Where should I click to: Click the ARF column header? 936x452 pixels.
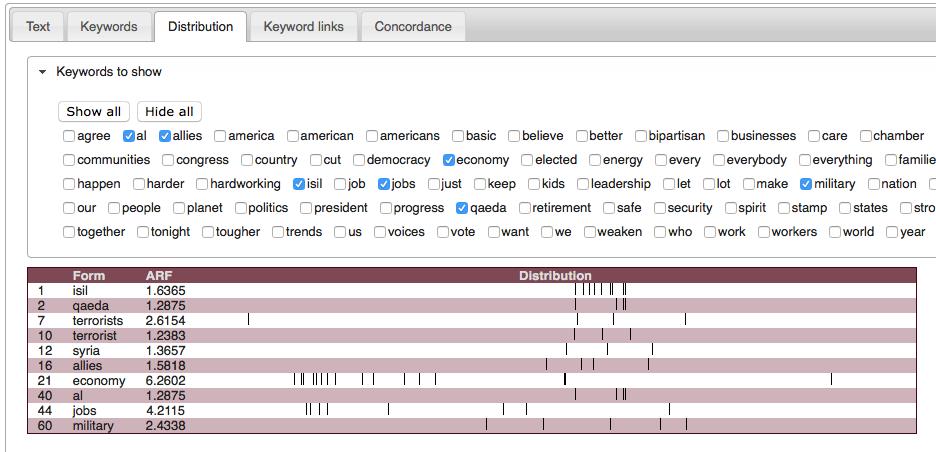coord(160,276)
